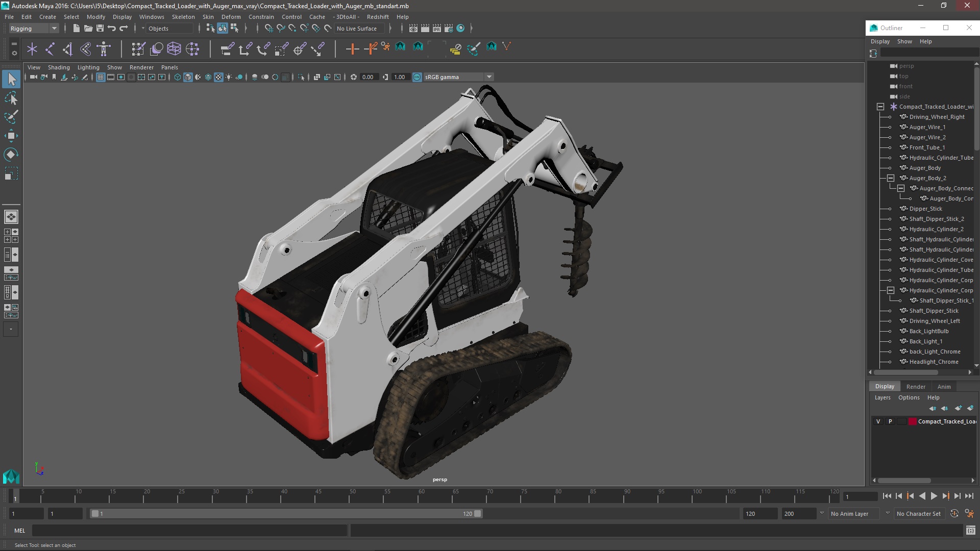Click the orange plus shelf icon

(x=352, y=49)
